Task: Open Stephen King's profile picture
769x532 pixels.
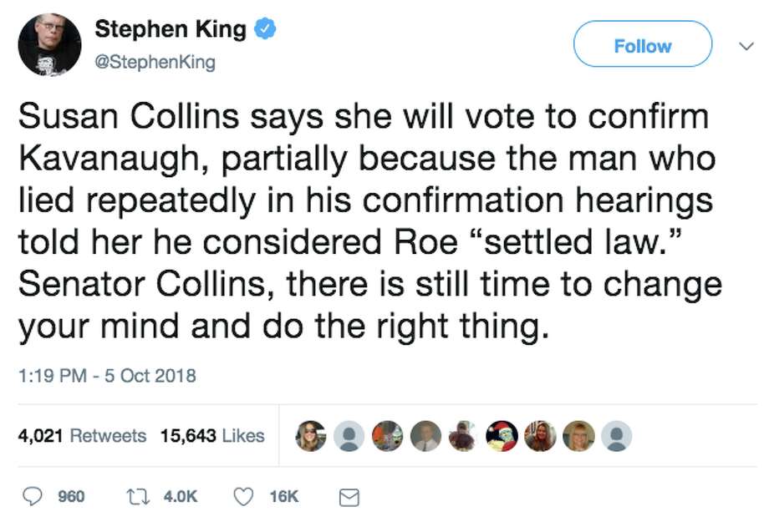Action: (49, 46)
